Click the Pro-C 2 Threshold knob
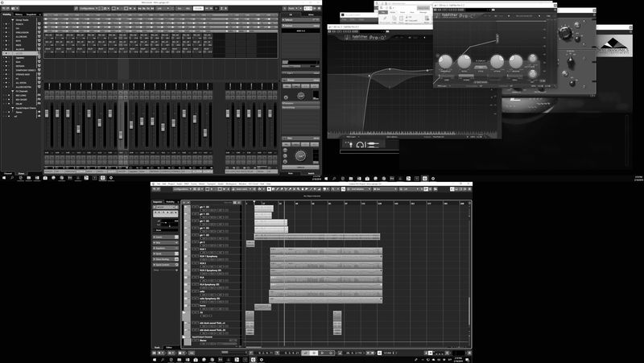 tap(444, 63)
